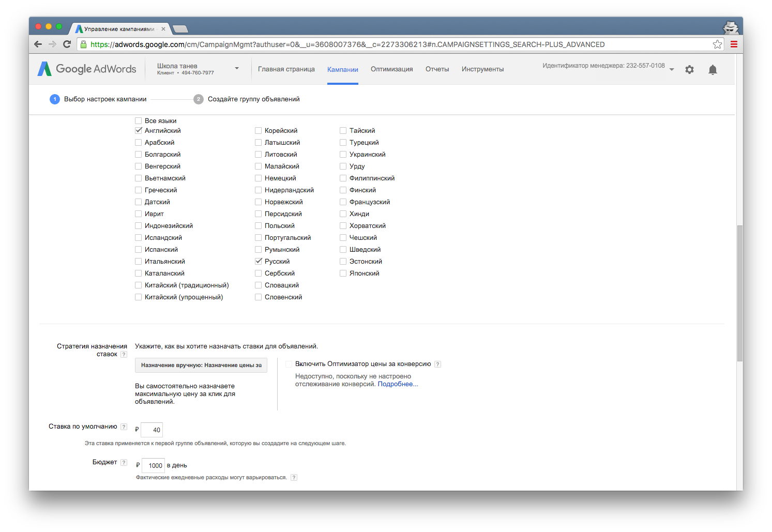Go back using browser arrow
772x532 pixels.
(38, 44)
